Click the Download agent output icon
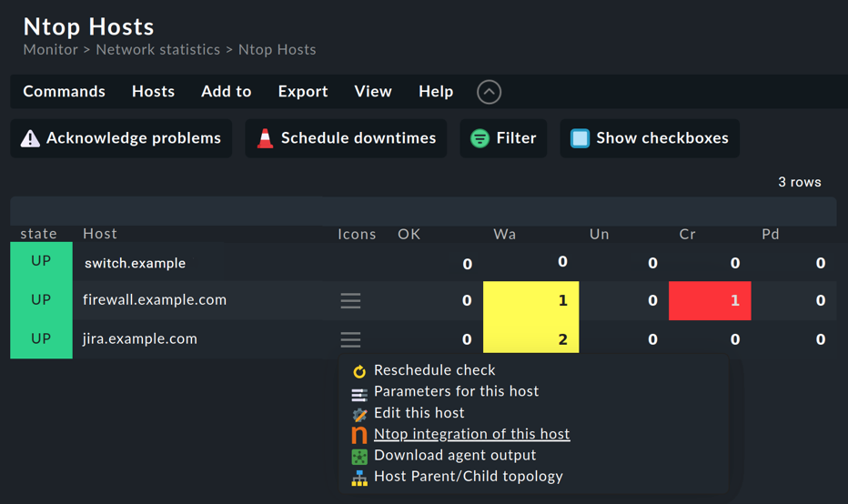This screenshot has width=848, height=504. coord(359,457)
